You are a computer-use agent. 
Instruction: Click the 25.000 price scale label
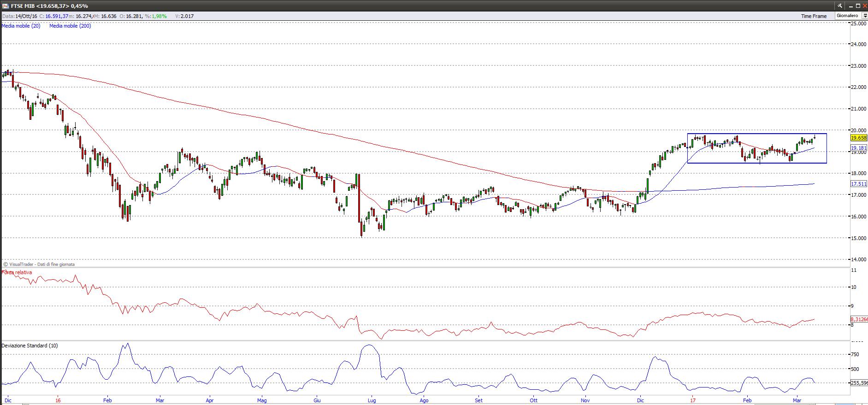pyautogui.click(x=859, y=23)
